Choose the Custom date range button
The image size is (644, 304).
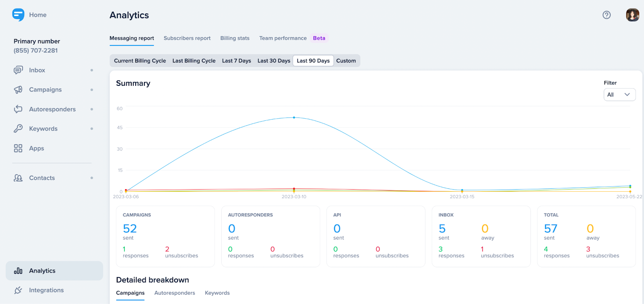346,61
